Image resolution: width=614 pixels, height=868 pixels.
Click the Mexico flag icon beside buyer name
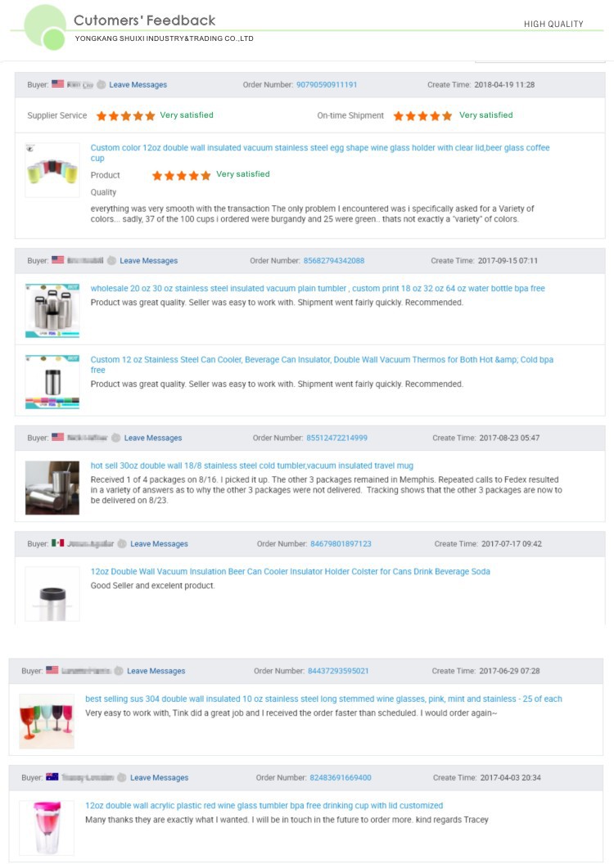57,543
